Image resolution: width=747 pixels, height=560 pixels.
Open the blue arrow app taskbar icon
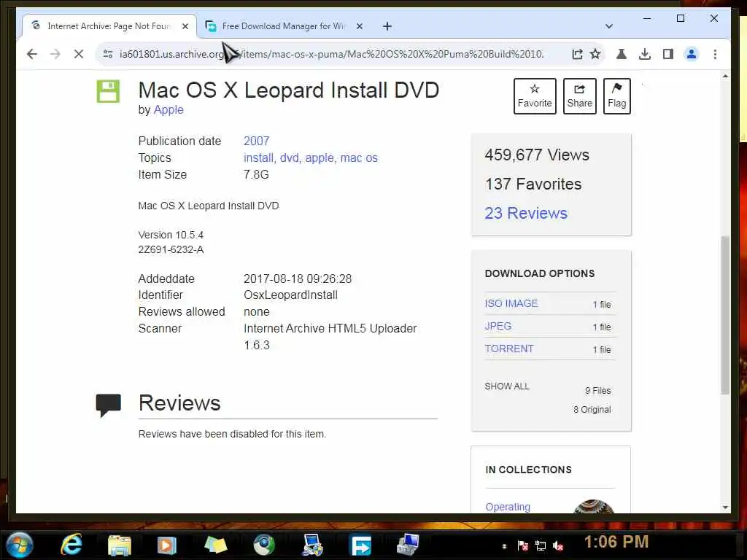click(x=361, y=545)
